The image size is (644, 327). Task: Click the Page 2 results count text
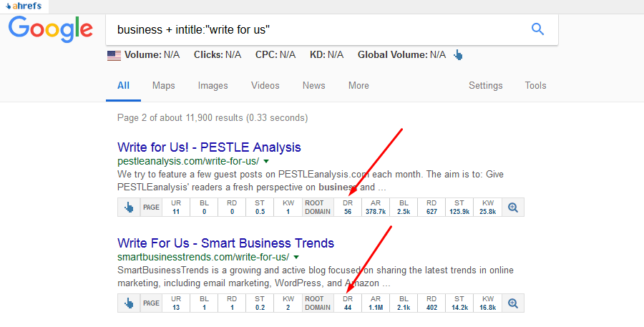coord(213,118)
